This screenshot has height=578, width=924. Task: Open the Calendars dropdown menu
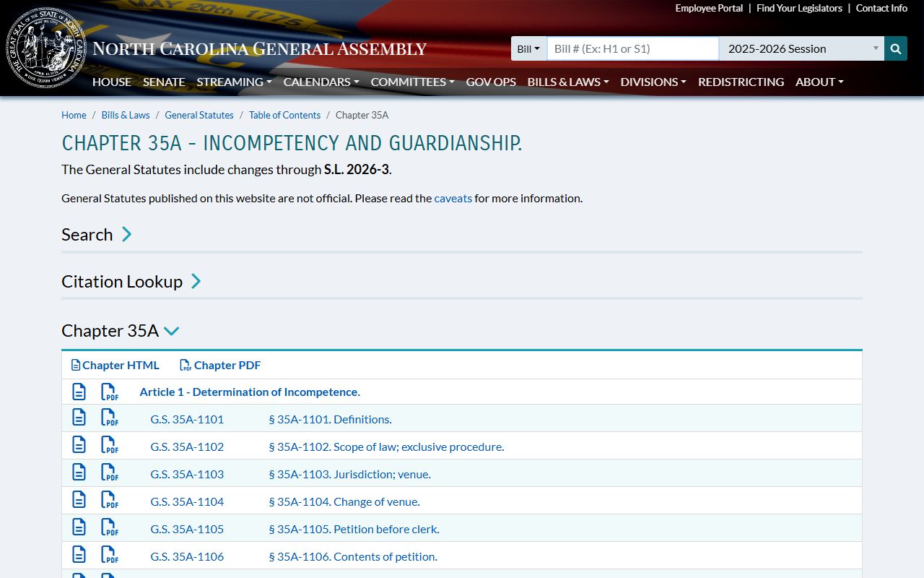(x=321, y=82)
